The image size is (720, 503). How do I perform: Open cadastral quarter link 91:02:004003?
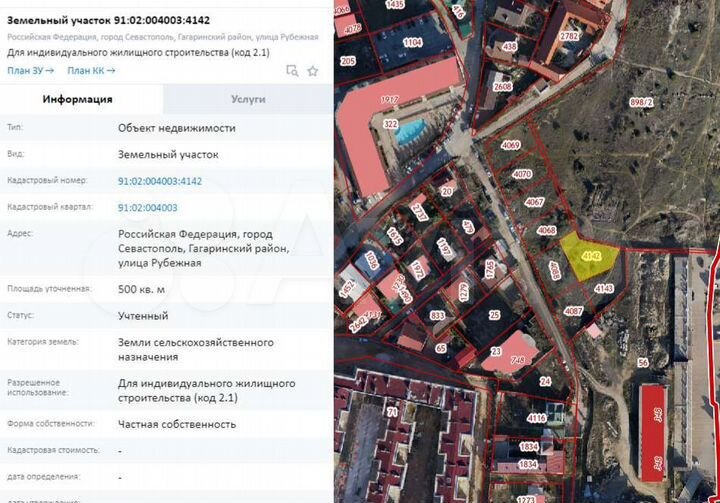(147, 207)
